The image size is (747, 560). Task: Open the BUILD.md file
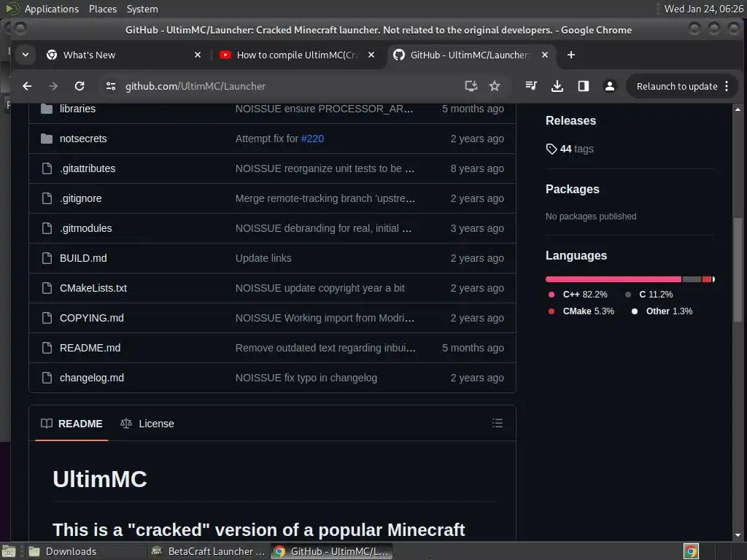click(x=83, y=258)
